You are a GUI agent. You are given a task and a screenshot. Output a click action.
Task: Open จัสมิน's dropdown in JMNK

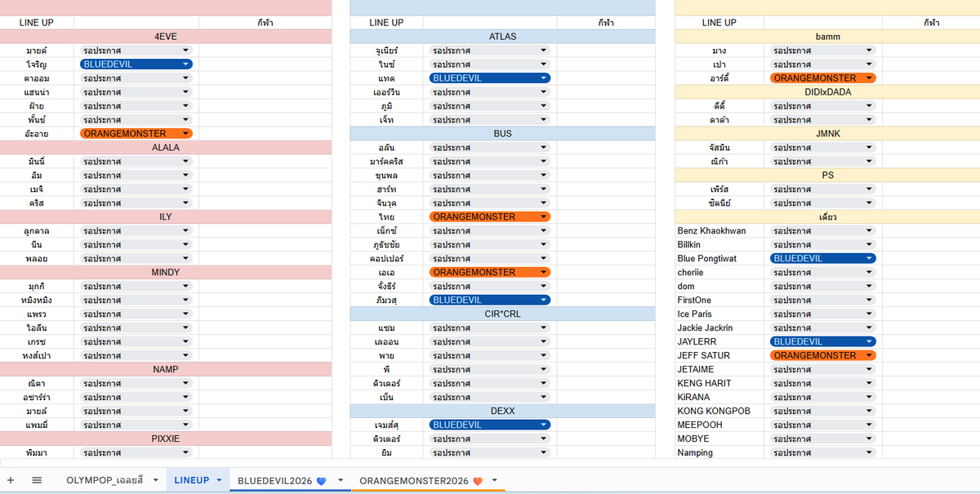click(x=822, y=147)
